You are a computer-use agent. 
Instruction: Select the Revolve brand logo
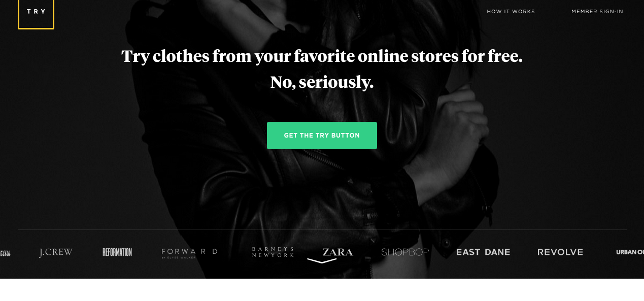click(560, 252)
